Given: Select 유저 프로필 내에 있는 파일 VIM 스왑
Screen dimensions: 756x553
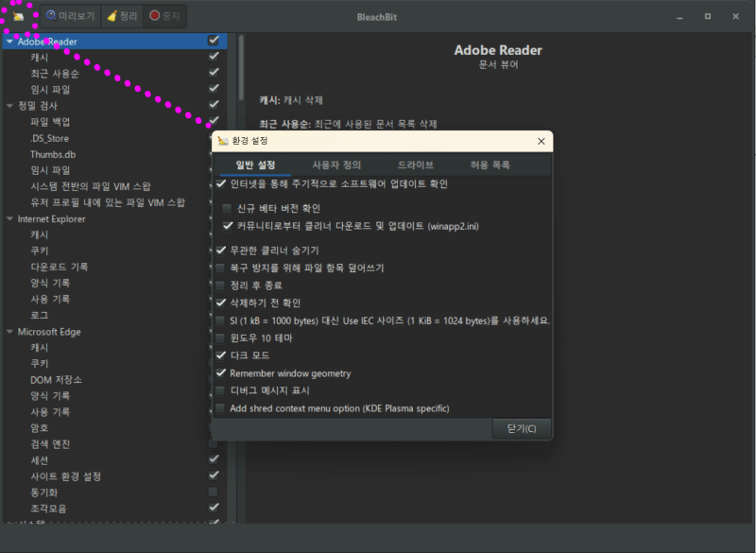Looking at the screenshot, I should [x=107, y=202].
